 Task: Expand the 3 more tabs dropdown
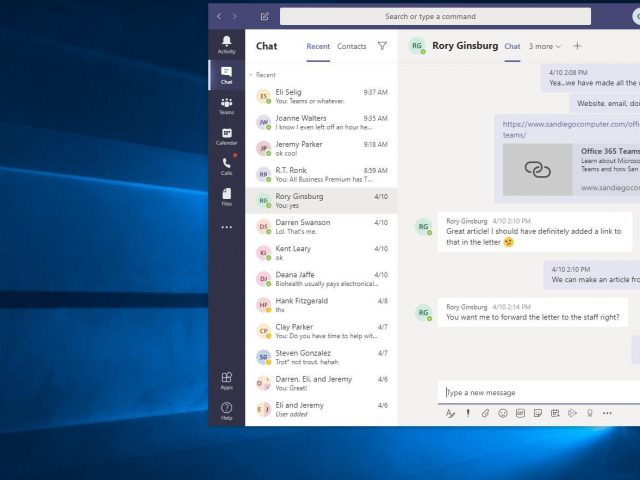(545, 47)
